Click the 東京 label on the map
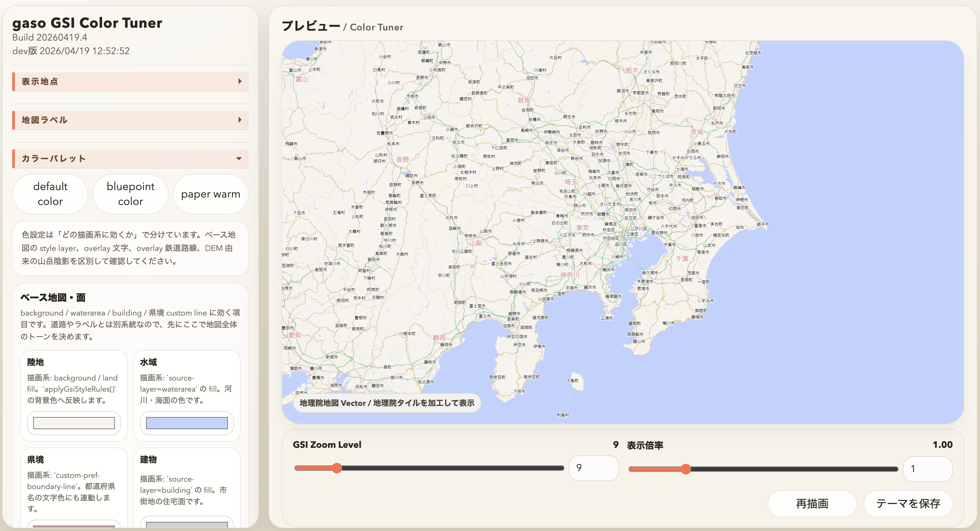The width and height of the screenshot is (980, 531). click(x=582, y=228)
